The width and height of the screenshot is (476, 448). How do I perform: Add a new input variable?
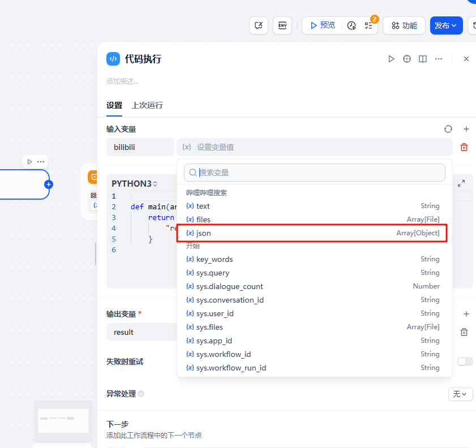coord(466,129)
